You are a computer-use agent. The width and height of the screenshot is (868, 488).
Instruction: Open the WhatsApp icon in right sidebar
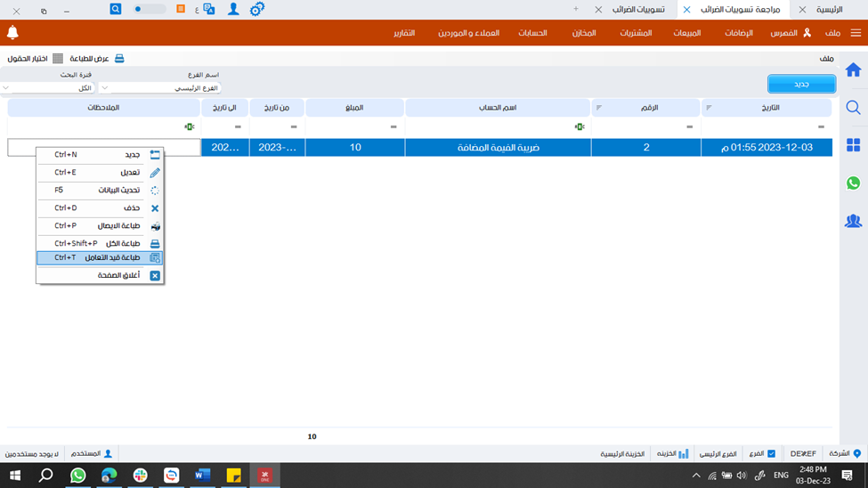pyautogui.click(x=853, y=183)
